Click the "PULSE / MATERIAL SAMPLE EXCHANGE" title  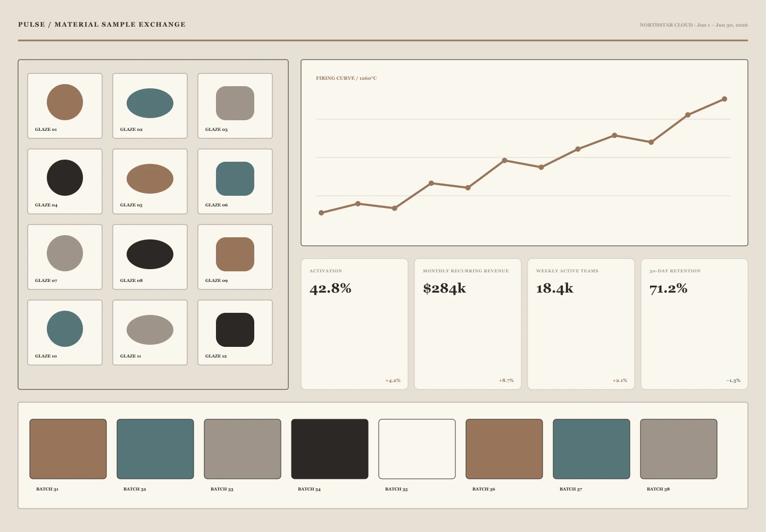[102, 24]
